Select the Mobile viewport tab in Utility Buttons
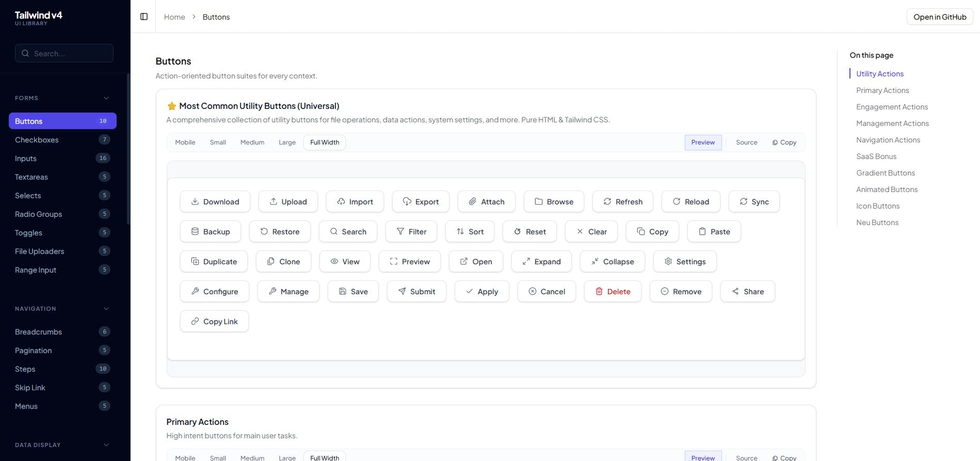Screen dimensions: 980x461 coord(185,142)
